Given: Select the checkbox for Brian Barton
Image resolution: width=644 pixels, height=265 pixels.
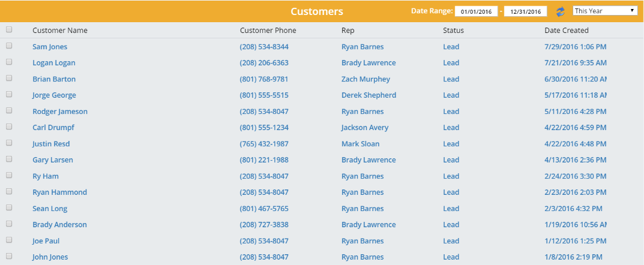Looking at the screenshot, I should pyautogui.click(x=9, y=78).
